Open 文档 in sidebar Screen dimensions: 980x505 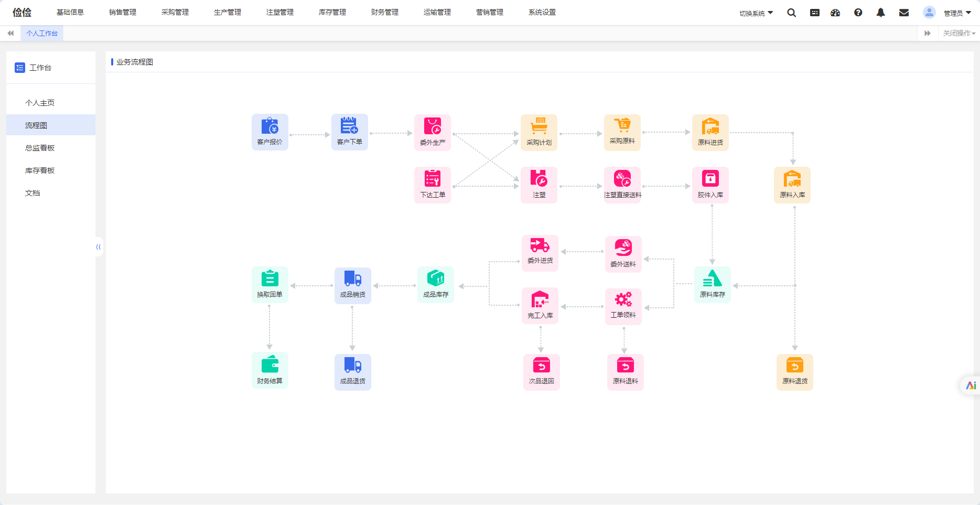click(51, 193)
